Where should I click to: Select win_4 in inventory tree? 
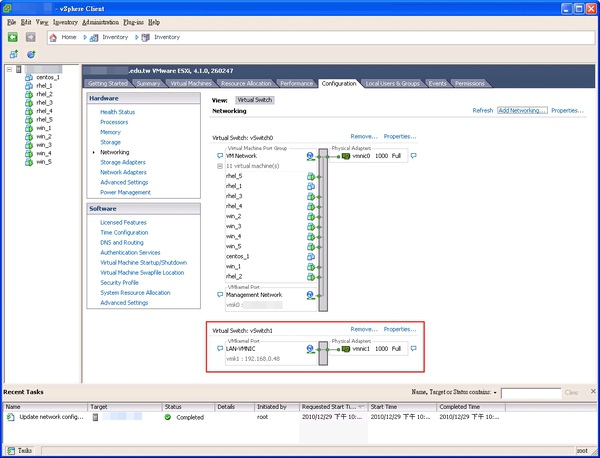coord(44,153)
